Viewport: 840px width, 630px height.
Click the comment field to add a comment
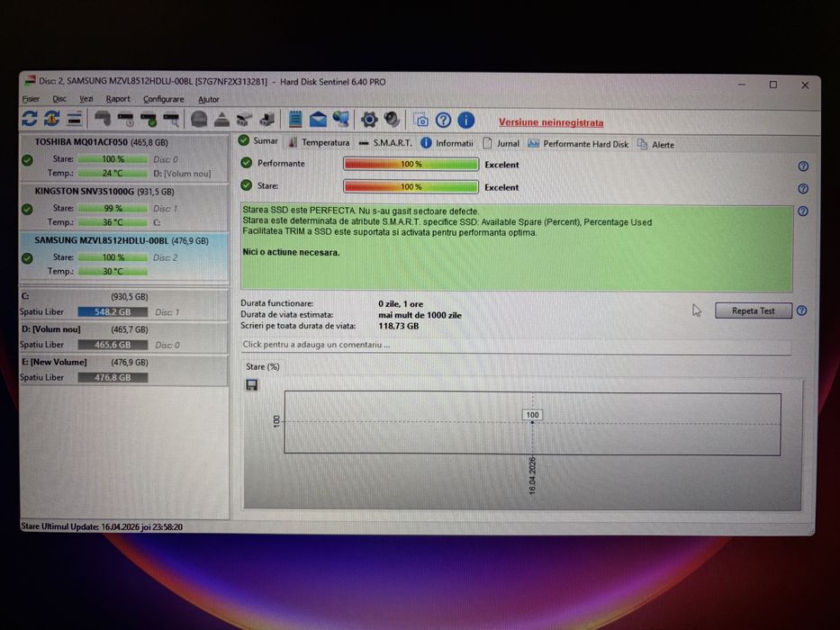(516, 345)
